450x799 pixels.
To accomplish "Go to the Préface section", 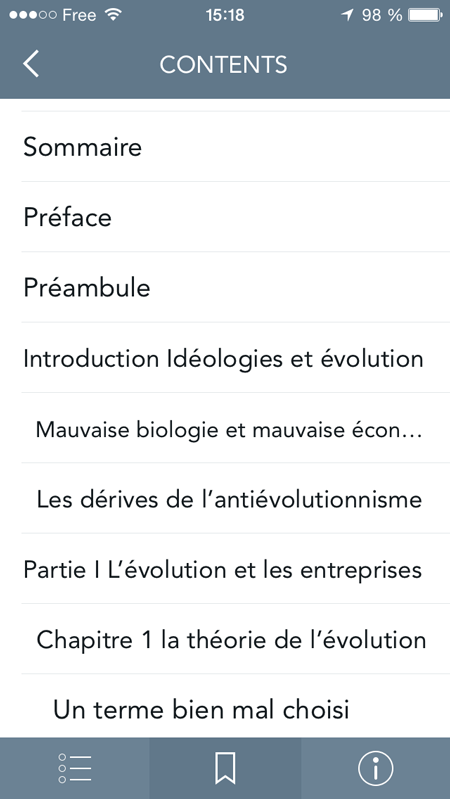I will 235,217.
